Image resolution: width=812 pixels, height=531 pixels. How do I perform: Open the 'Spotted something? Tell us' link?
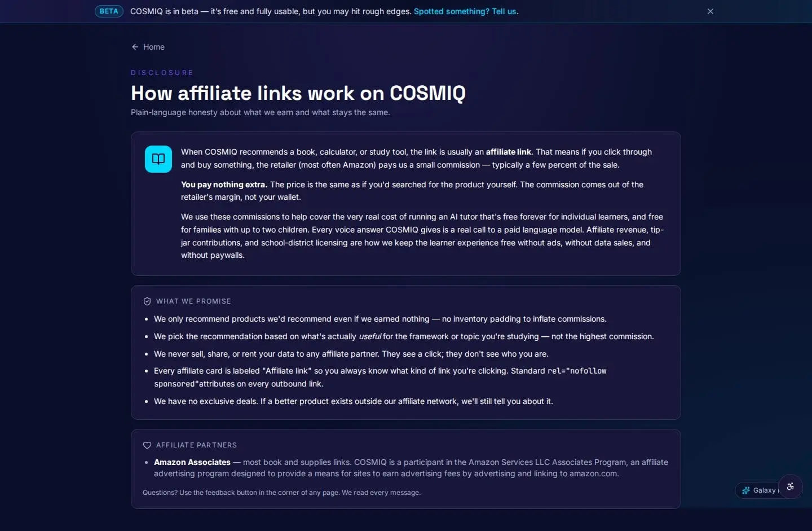(465, 11)
